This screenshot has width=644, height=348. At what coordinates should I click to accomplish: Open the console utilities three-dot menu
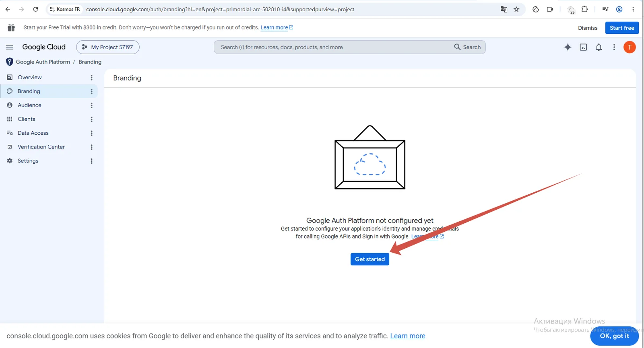coord(614,47)
